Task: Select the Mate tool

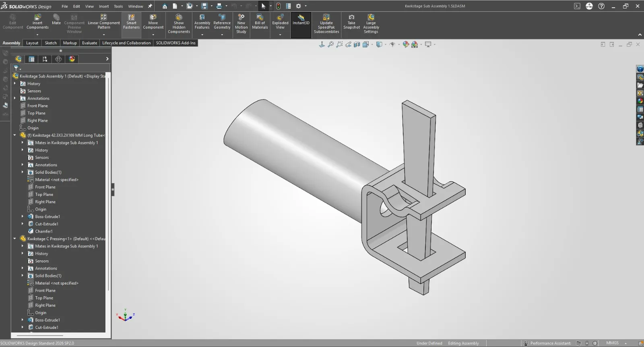Action: 56,20
